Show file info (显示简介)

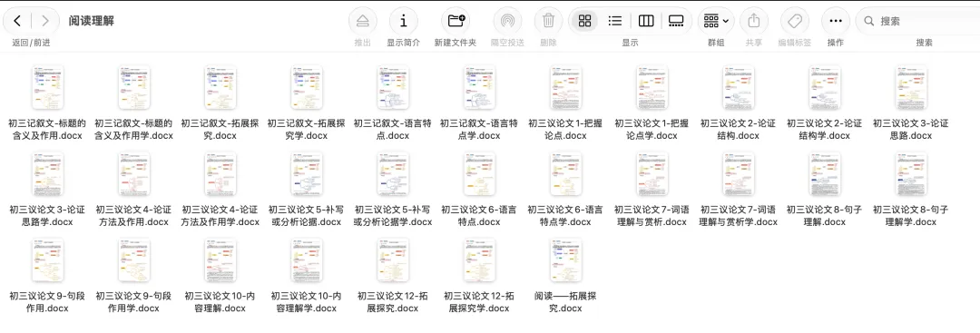click(404, 21)
